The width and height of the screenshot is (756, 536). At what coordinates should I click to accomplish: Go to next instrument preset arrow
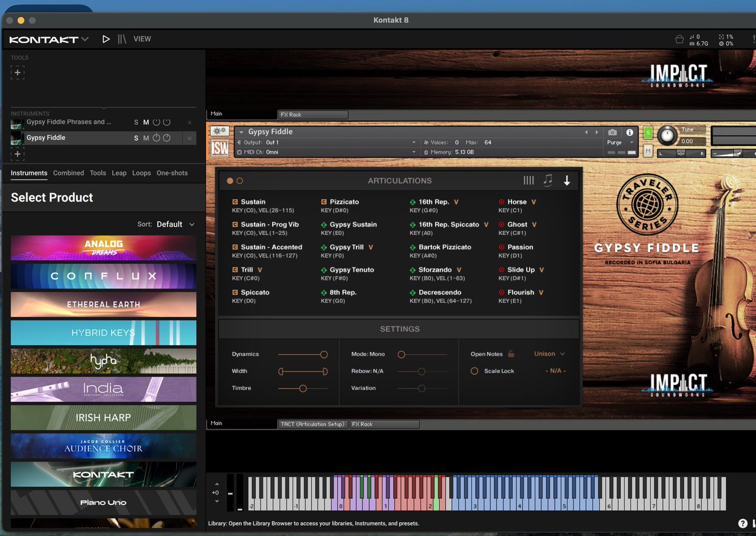596,132
